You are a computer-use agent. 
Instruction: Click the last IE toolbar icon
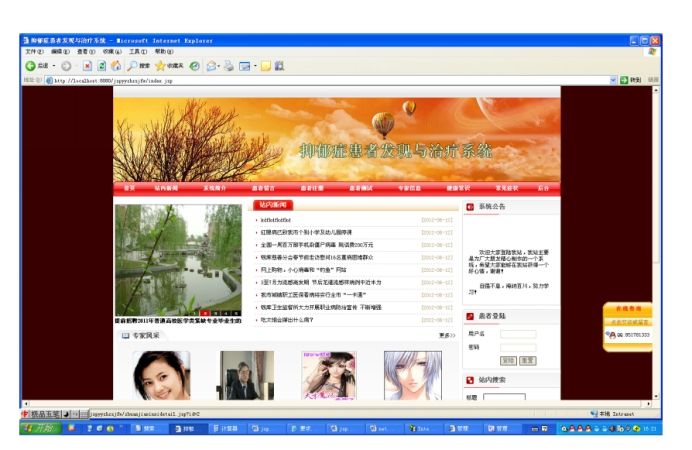(x=279, y=66)
